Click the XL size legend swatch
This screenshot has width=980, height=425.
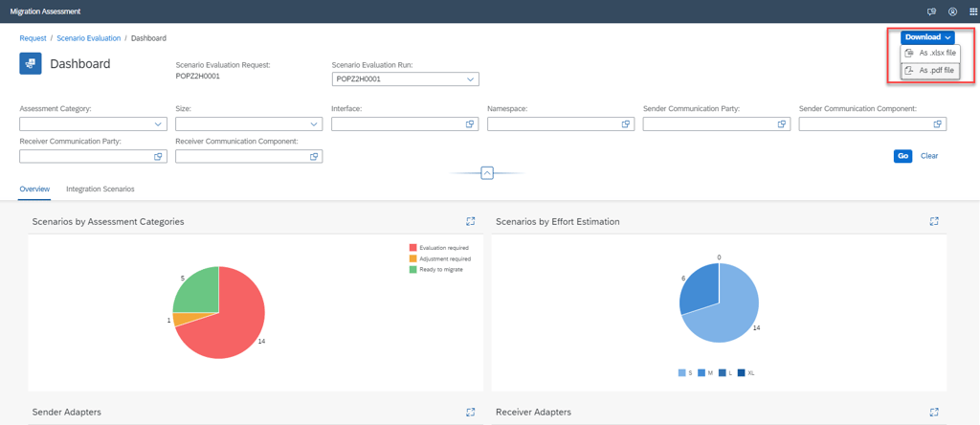[742, 373]
